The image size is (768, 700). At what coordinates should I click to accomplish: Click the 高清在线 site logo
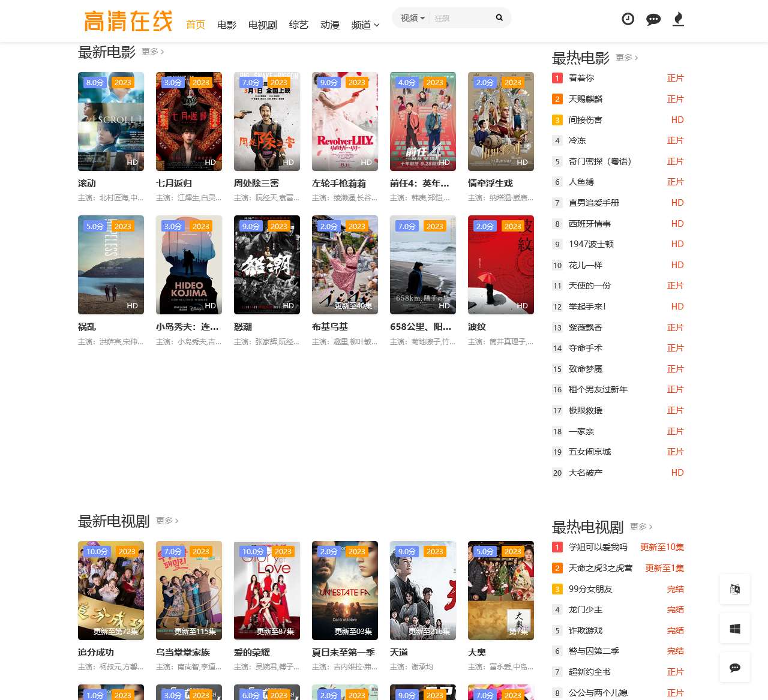point(127,20)
